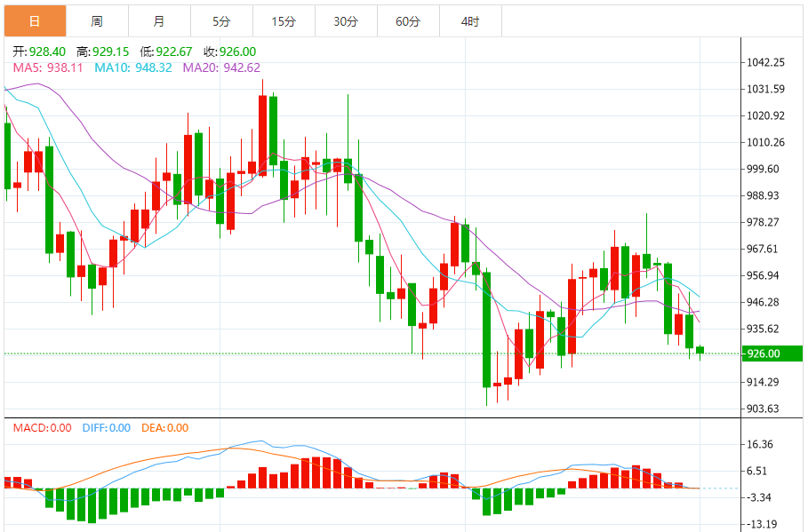Open the 5分 timeframe tab
Screen dimensions: 808x532
(221, 21)
